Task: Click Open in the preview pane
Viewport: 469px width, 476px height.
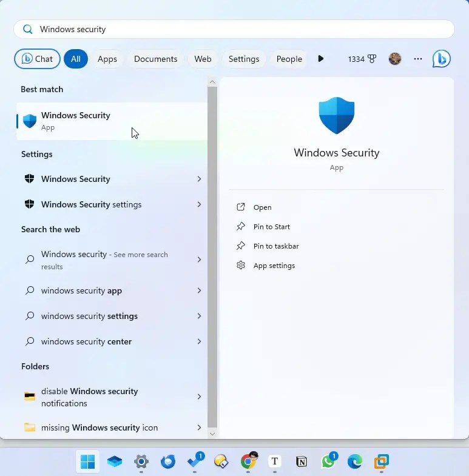Action: pos(263,207)
